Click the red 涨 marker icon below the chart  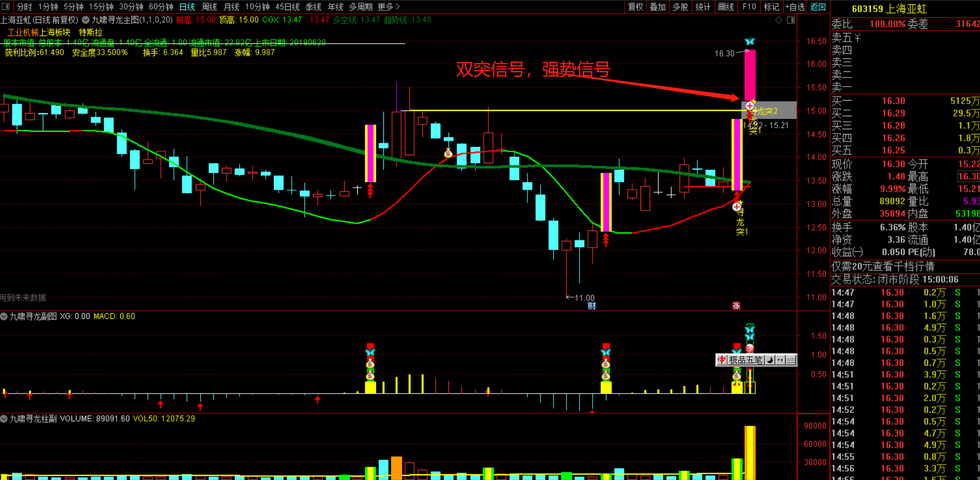click(x=736, y=306)
